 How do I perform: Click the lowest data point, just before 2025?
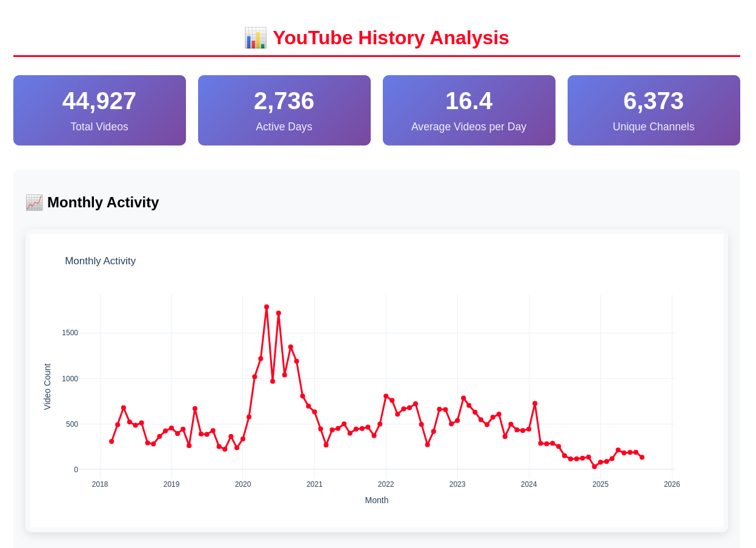pos(594,467)
